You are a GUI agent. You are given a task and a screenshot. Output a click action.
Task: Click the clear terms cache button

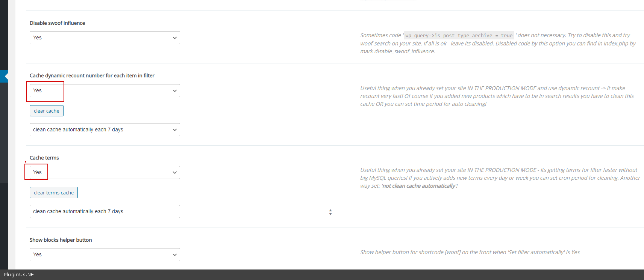click(54, 193)
